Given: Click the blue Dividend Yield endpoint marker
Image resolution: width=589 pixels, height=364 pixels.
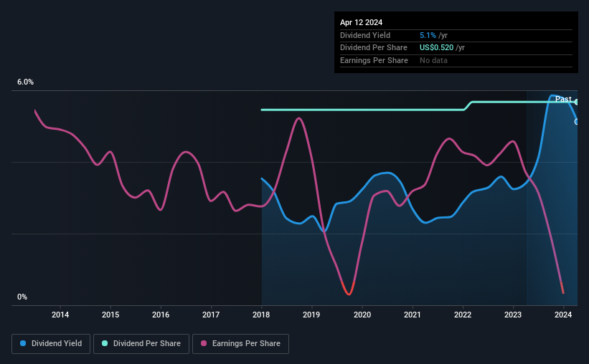Looking at the screenshot, I should (x=576, y=122).
